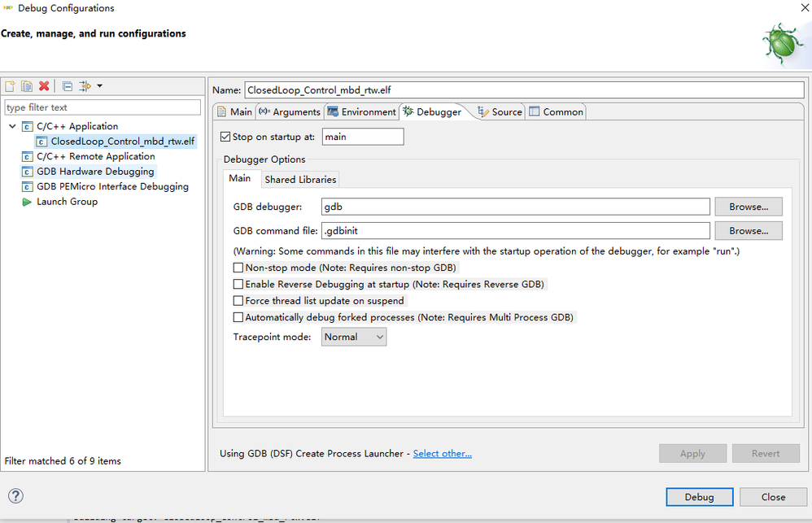Enable Force thread list update on suspend
The image size is (812, 523).
238,301
